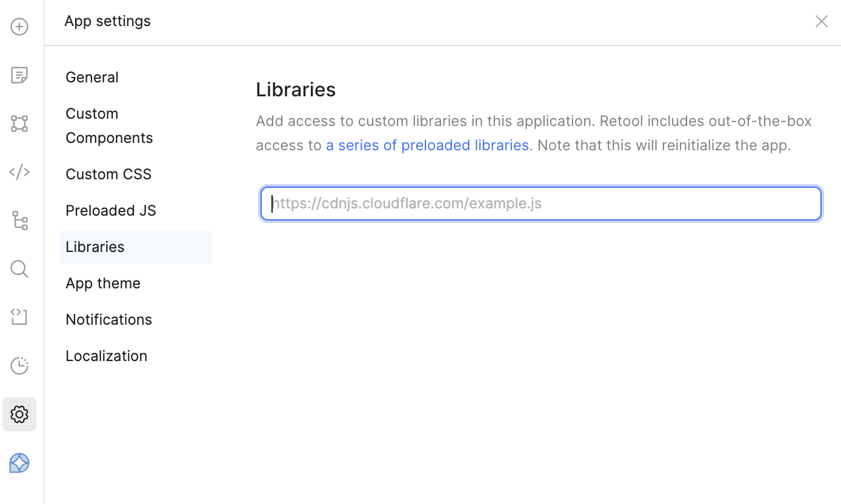Open the Pages panel note icon

coord(19,75)
